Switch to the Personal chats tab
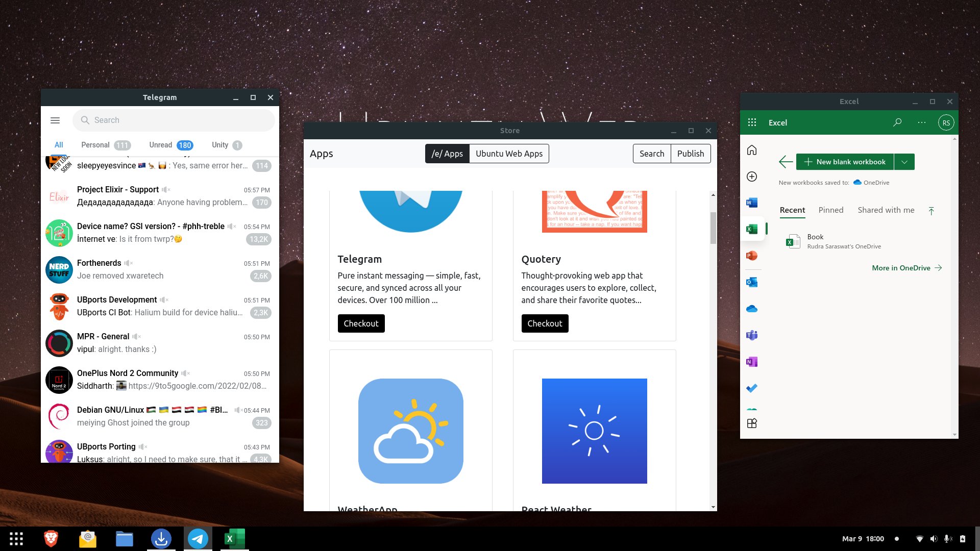The width and height of the screenshot is (980, 551). click(x=106, y=145)
